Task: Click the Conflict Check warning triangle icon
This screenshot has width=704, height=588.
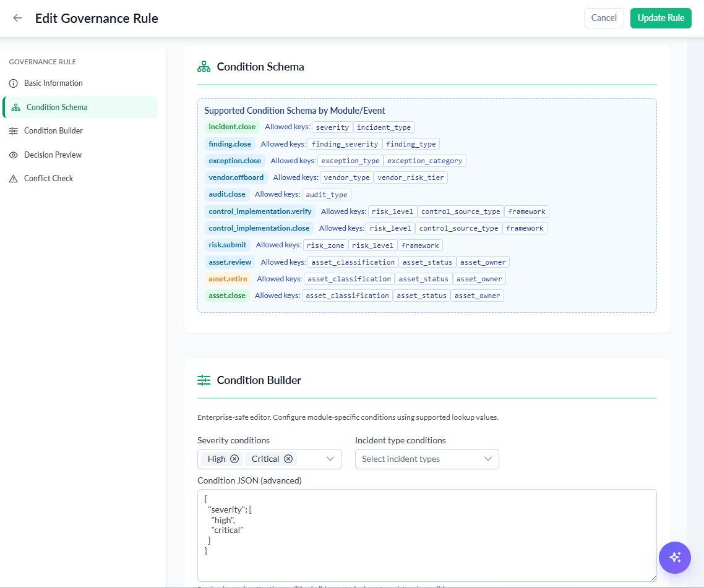Action: point(14,179)
